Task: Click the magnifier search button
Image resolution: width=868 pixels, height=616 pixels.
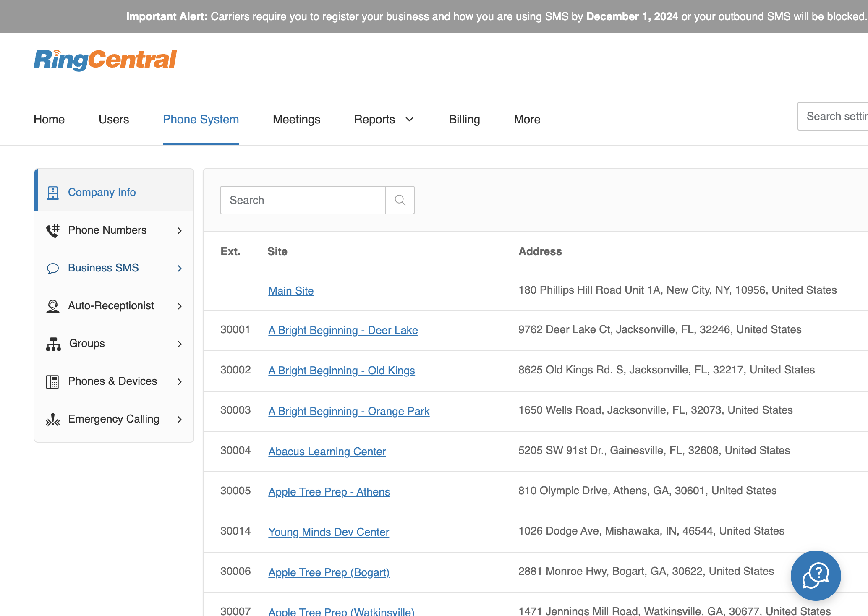Action: pos(400,200)
